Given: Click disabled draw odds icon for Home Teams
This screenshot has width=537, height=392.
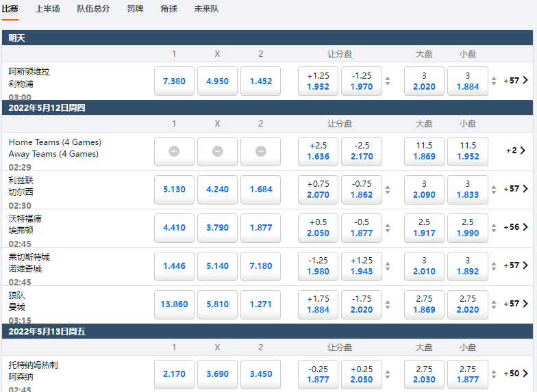Looking at the screenshot, I should 217,151.
